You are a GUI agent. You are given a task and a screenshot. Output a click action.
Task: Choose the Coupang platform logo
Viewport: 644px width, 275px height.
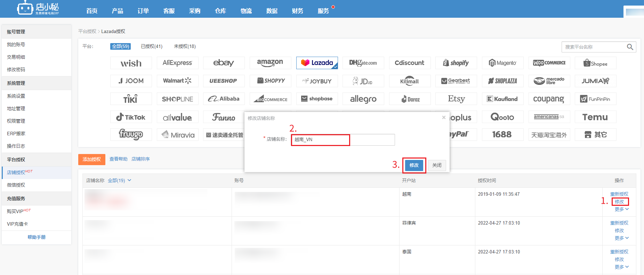[549, 99]
